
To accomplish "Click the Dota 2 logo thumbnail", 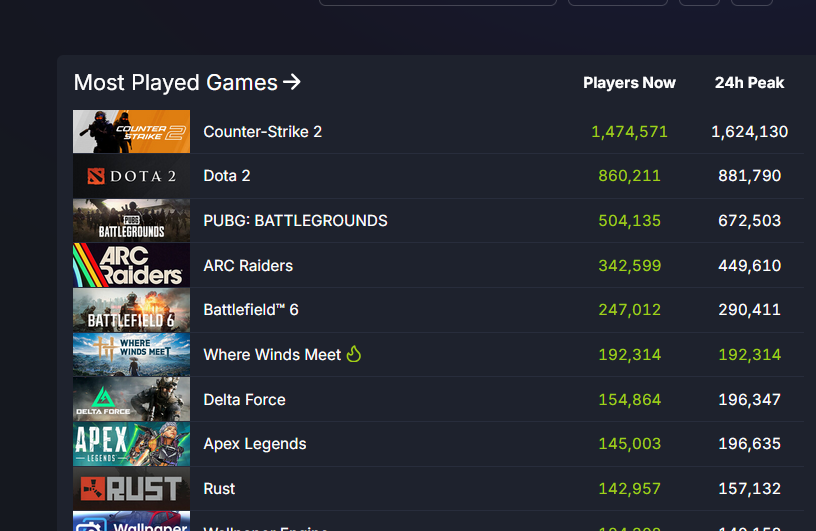I will (131, 176).
